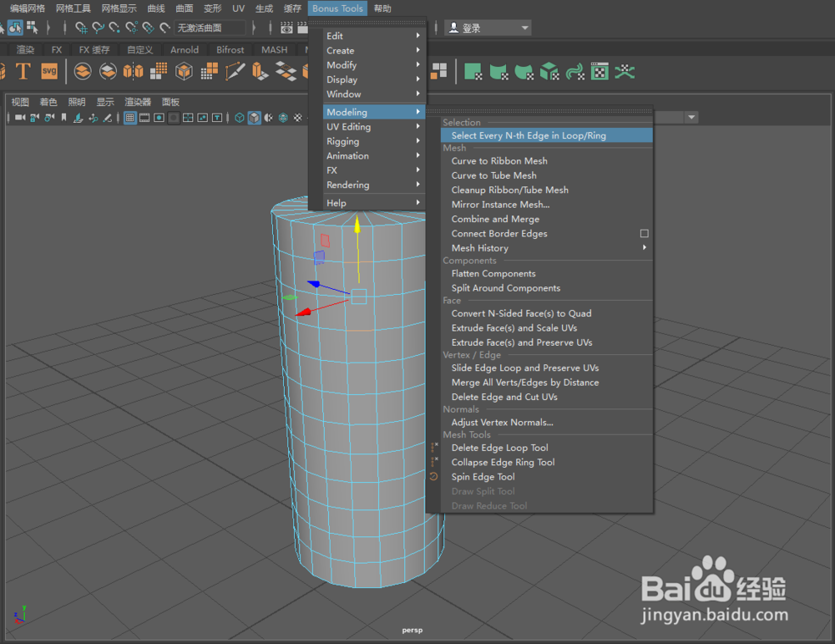The height and width of the screenshot is (644, 835).
Task: Toggle the Resolution gate button in panel toolbar
Action: point(159,118)
